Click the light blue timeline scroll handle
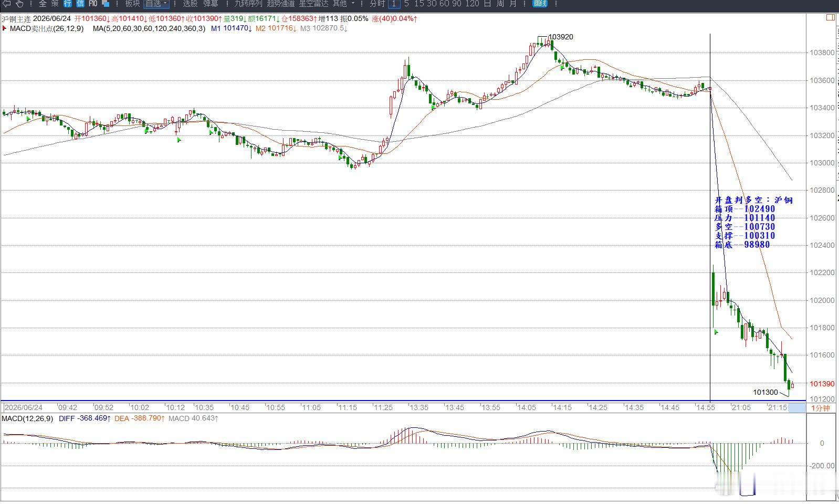Image resolution: width=839 pixels, height=504 pixels. click(x=797, y=407)
